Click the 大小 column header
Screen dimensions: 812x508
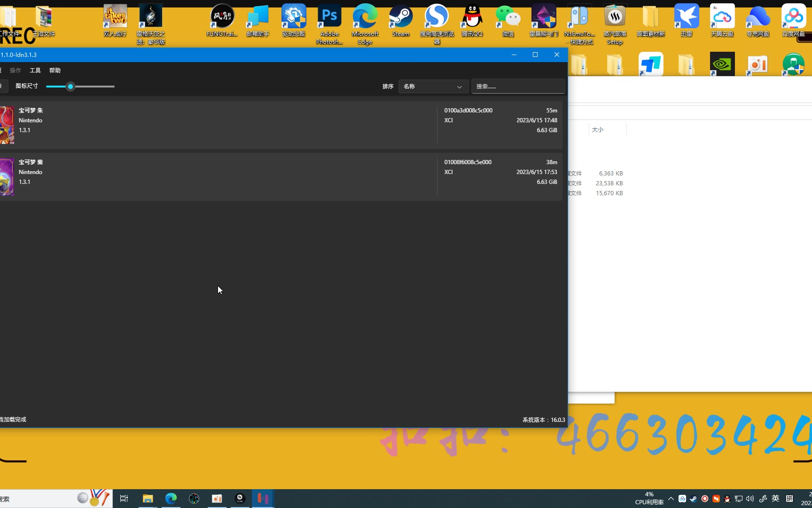(598, 130)
